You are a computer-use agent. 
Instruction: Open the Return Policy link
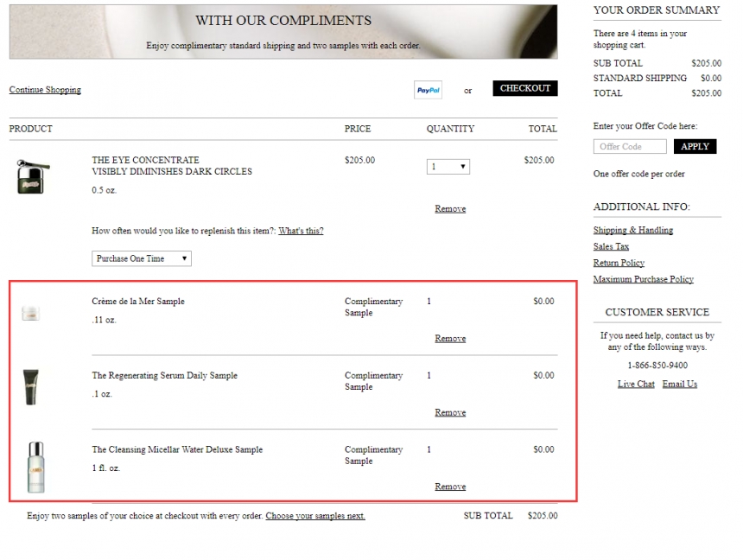(x=619, y=263)
